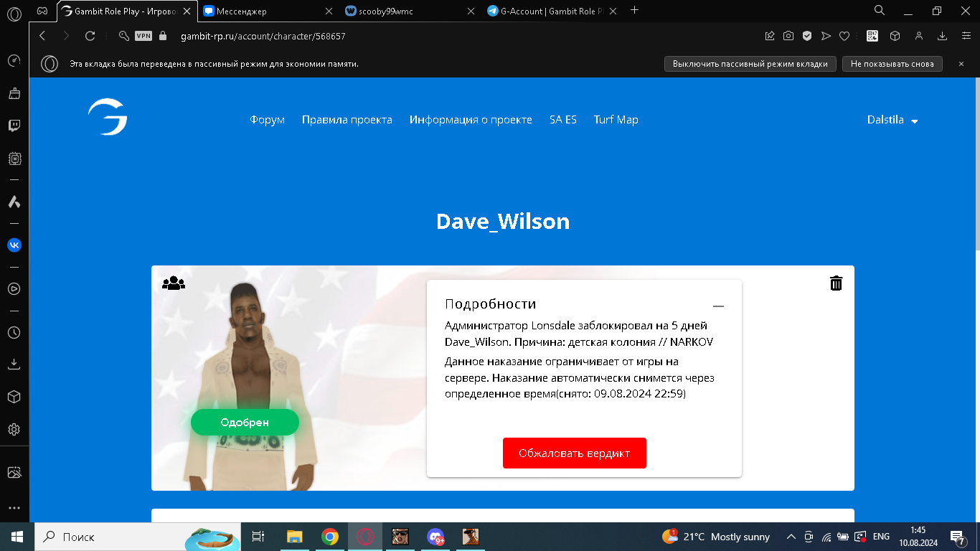Click the red Обжаловать вердикт button
980x551 pixels.
tap(574, 453)
